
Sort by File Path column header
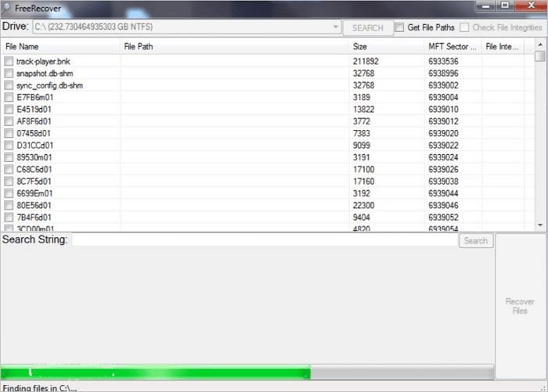pyautogui.click(x=234, y=46)
